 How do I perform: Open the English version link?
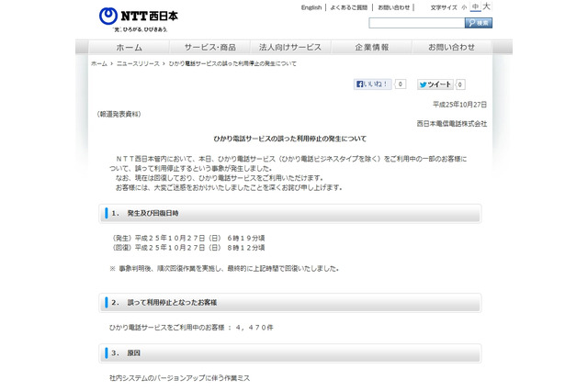(x=311, y=7)
